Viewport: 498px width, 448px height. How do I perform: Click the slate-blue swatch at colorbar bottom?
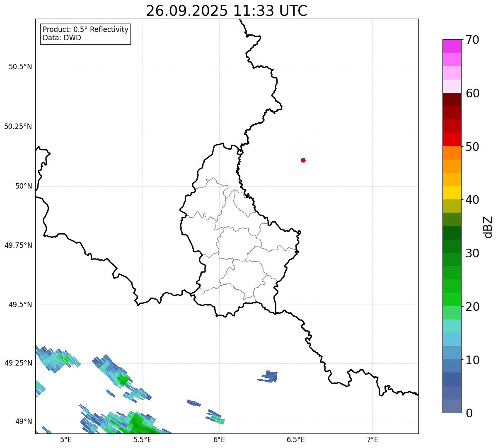(452, 406)
